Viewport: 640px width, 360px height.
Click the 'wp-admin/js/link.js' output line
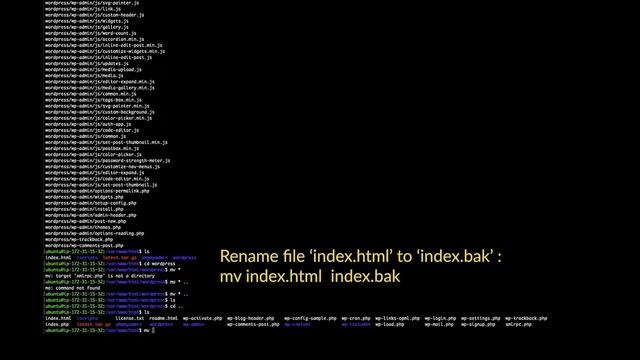tap(83, 9)
